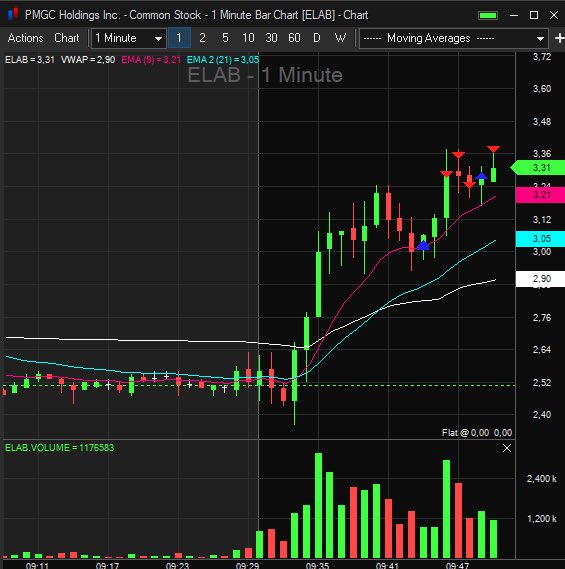Click the EMA 2 (21) = 3,05 legend label
565x569 pixels.
pyautogui.click(x=222, y=60)
